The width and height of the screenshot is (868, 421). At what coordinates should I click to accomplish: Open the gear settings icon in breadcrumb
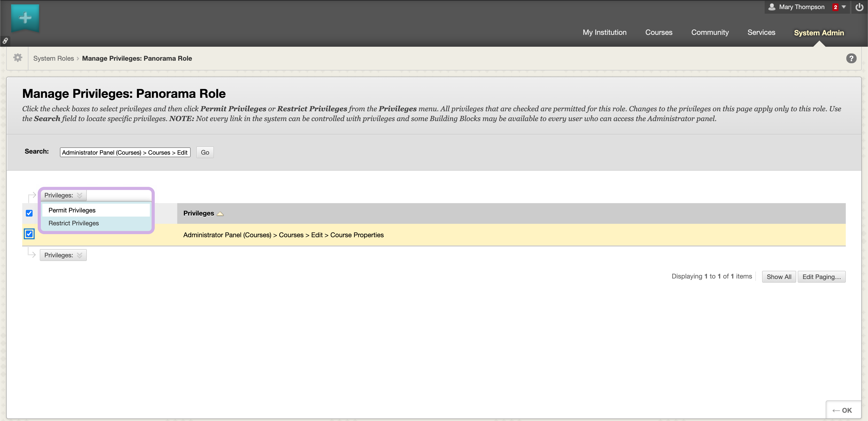coord(18,58)
